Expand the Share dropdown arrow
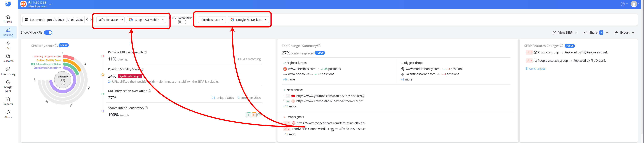 click(607, 32)
